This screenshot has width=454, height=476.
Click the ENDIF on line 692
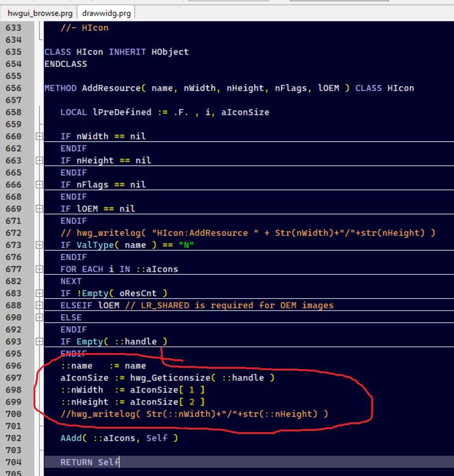tap(74, 329)
